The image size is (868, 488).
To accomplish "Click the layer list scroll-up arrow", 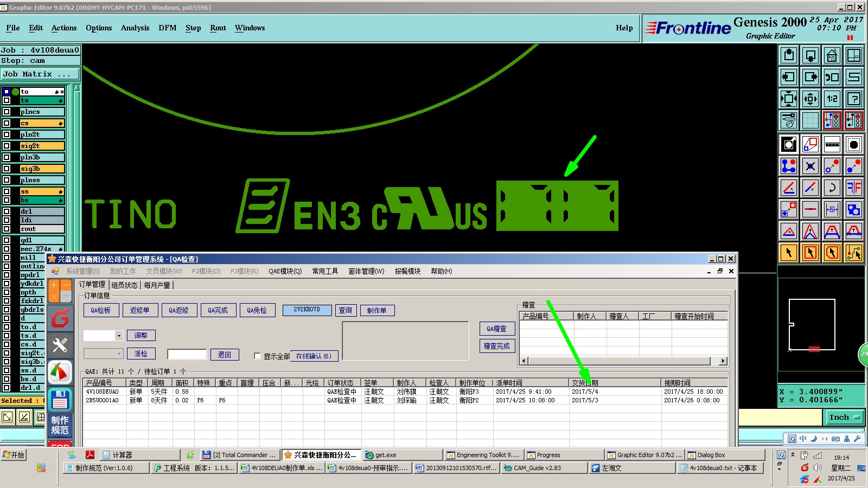I will (x=76, y=88).
